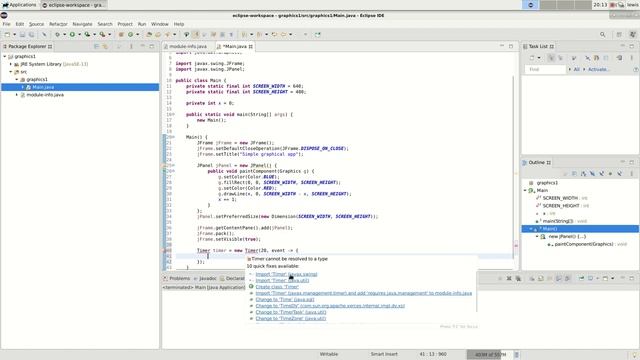This screenshot has height=360, width=640.
Task: Click Collapse All in Package Explorer
Action: [97, 47]
